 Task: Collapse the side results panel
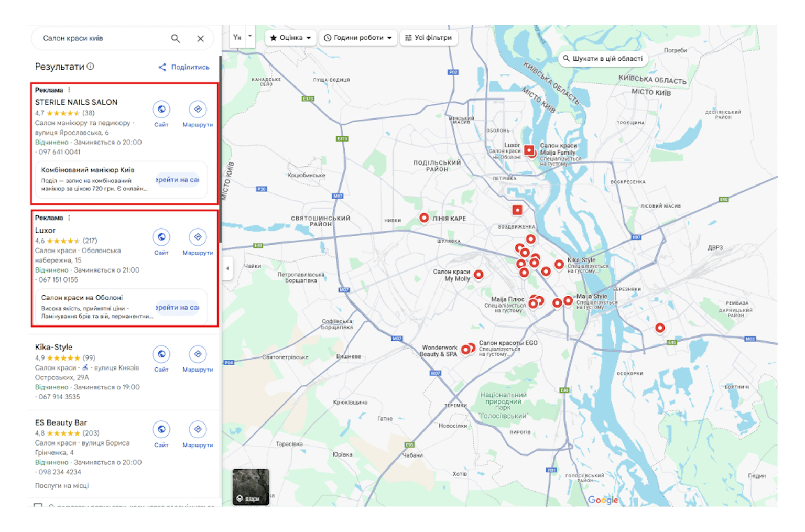227,268
